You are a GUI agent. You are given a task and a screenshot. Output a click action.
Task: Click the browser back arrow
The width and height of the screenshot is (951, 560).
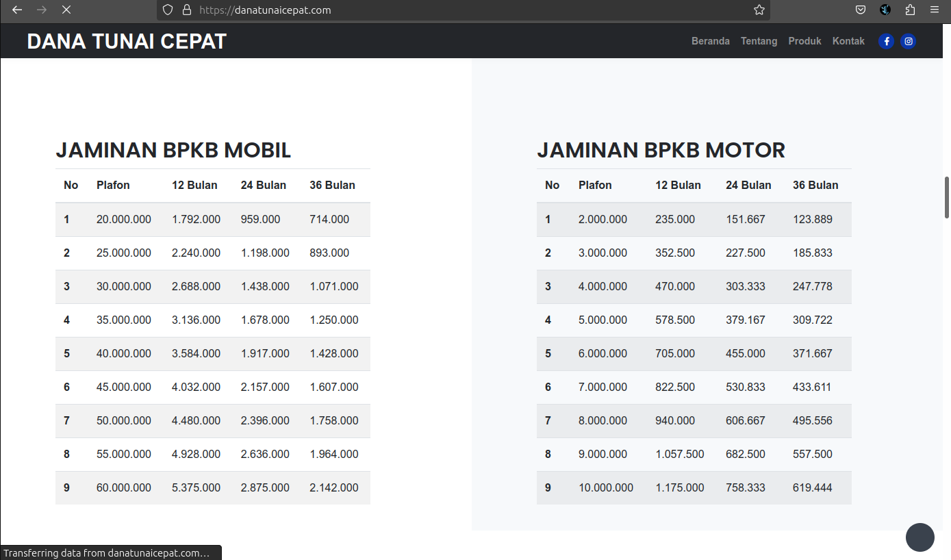click(17, 10)
